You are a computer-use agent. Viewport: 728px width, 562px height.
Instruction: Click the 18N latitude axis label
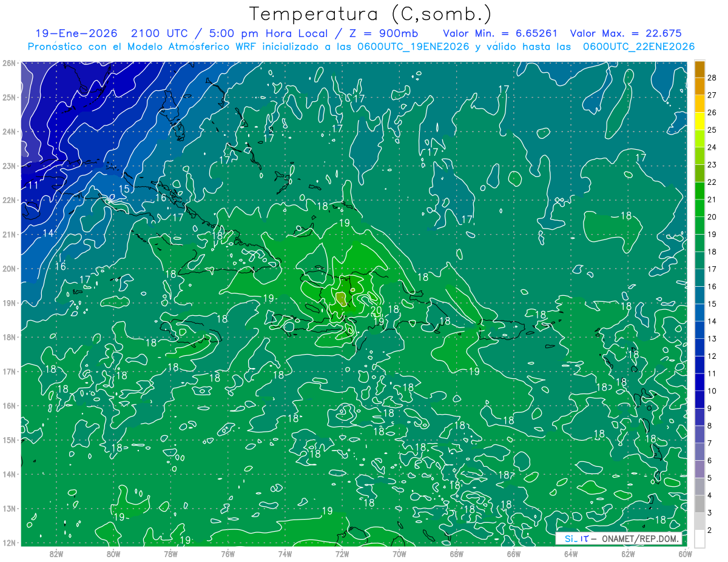coord(8,337)
